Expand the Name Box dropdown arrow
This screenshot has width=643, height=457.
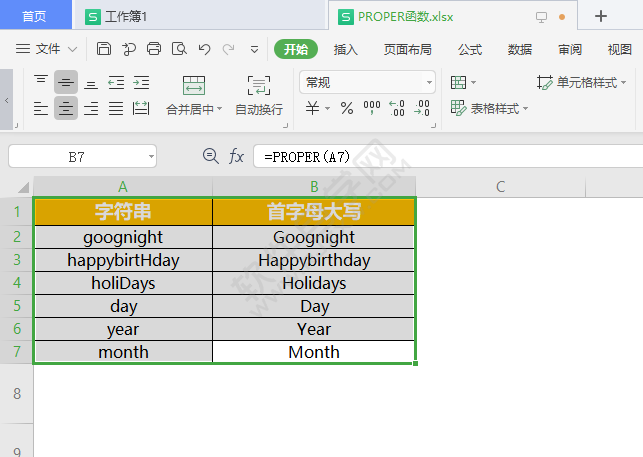click(150, 157)
